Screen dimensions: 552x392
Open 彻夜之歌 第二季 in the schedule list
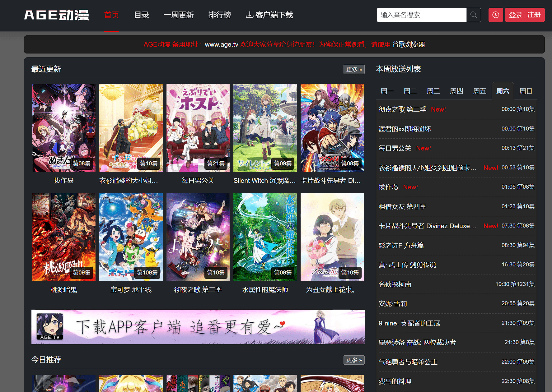pyautogui.click(x=402, y=109)
